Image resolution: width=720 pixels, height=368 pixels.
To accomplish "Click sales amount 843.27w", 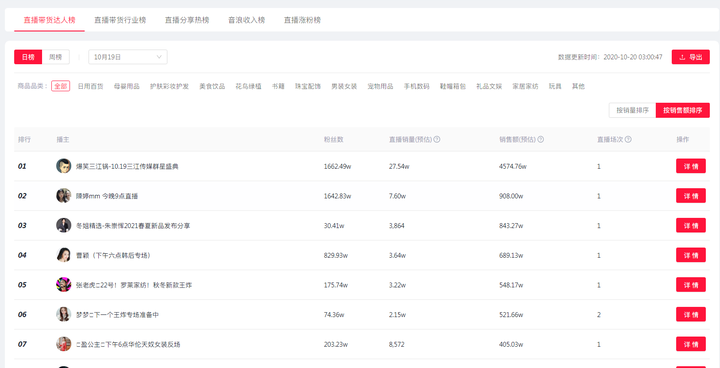I will [x=511, y=226].
